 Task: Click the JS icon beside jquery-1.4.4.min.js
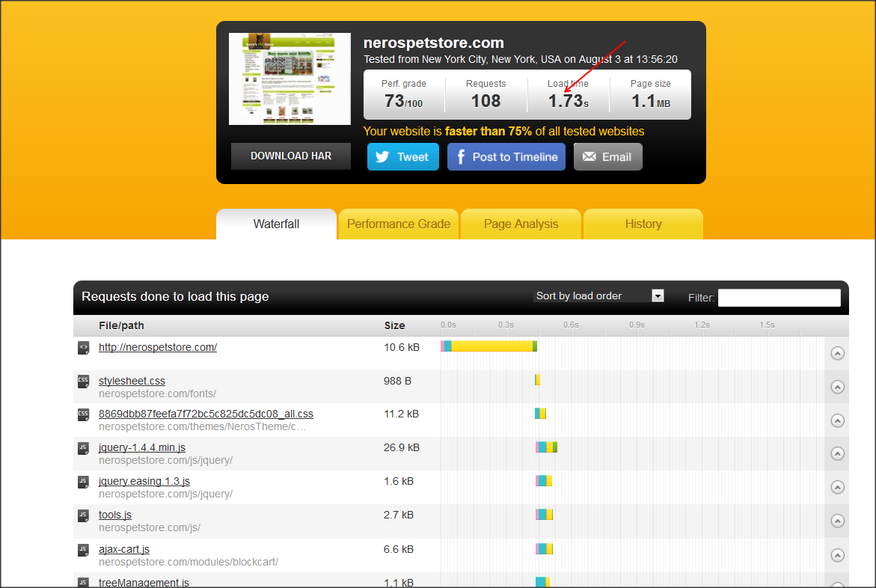point(83,448)
